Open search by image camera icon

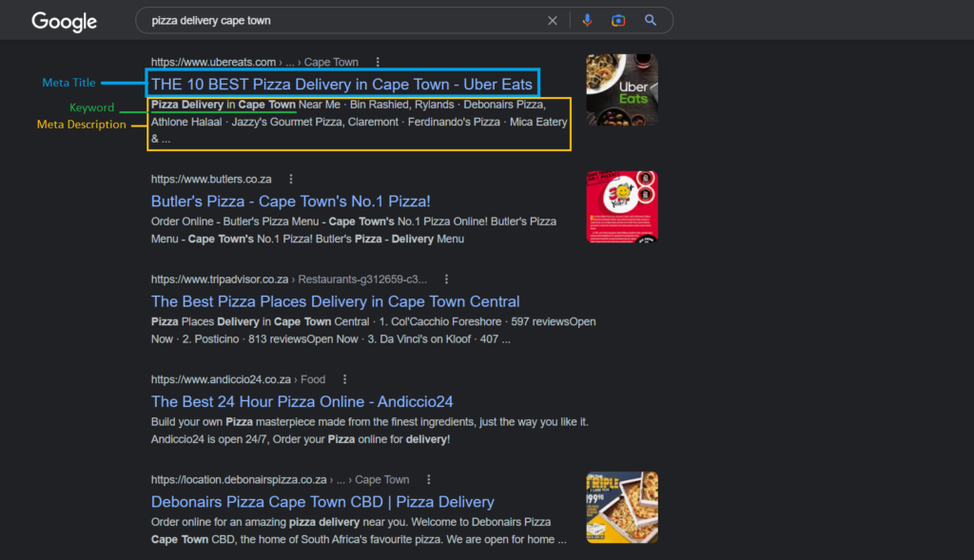click(618, 21)
